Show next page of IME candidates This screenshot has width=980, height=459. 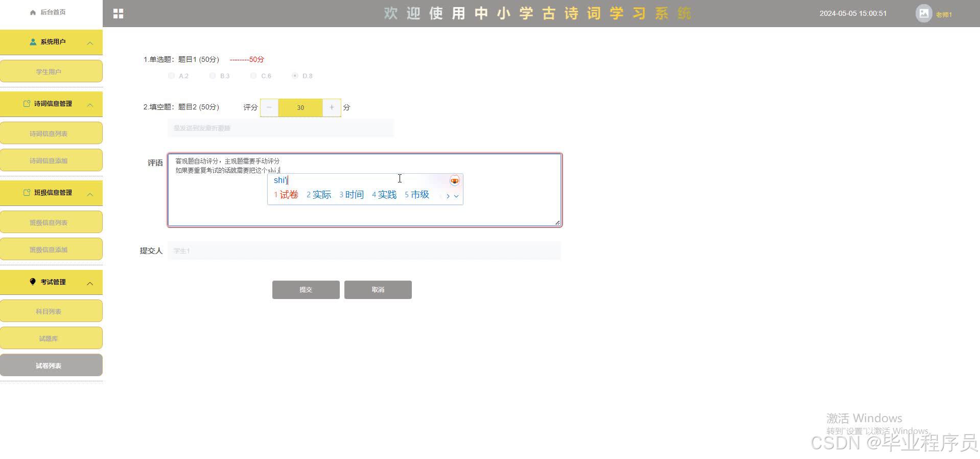[448, 196]
